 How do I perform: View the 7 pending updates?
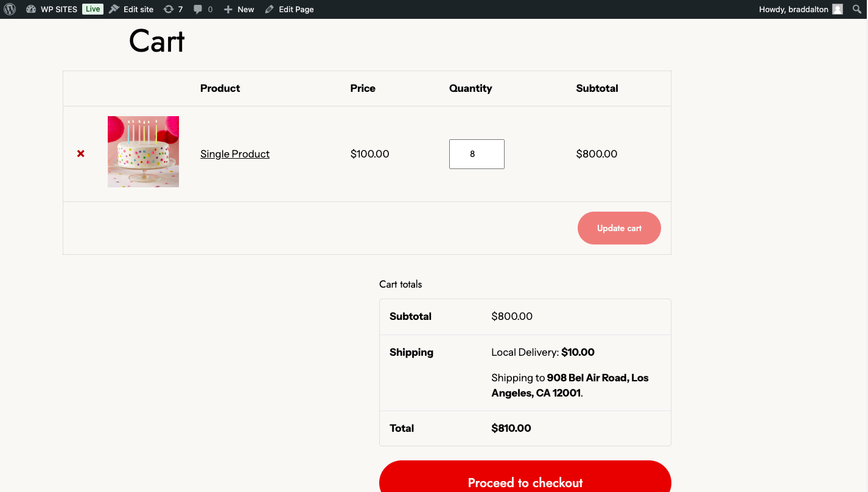tap(173, 9)
